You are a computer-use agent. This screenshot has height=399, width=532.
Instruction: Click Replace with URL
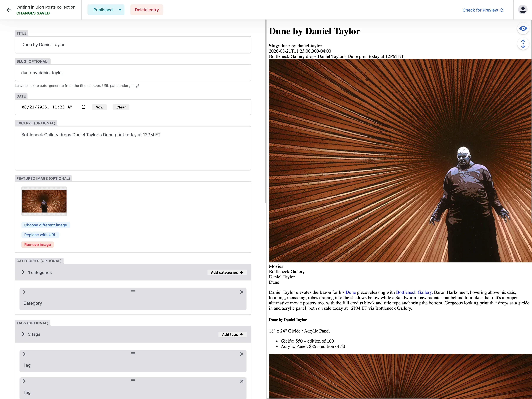tap(40, 235)
